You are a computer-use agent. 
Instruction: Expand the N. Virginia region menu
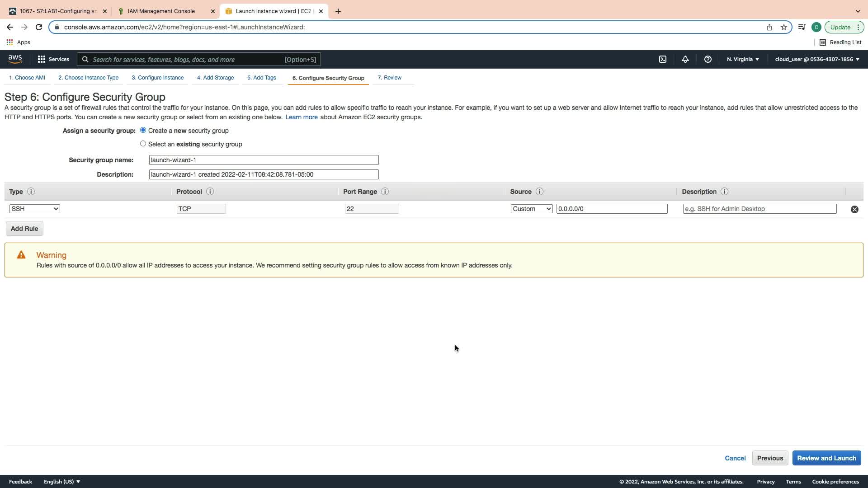(x=743, y=59)
